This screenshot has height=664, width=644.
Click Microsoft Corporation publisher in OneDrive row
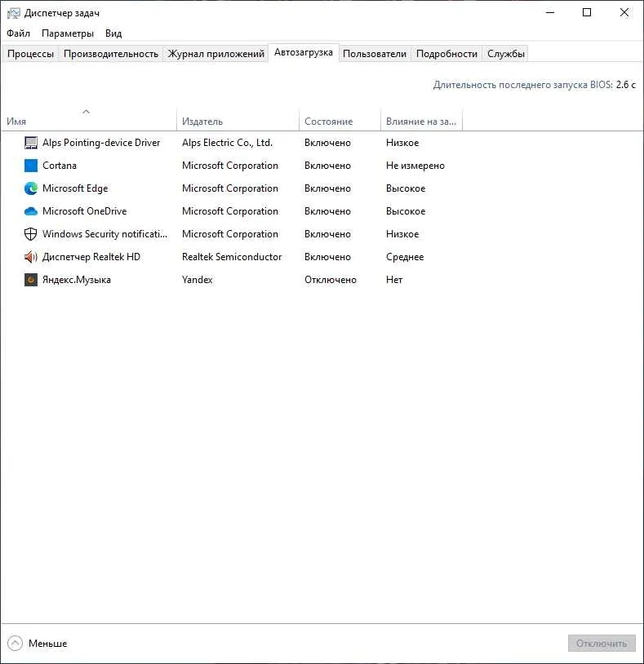click(x=230, y=211)
